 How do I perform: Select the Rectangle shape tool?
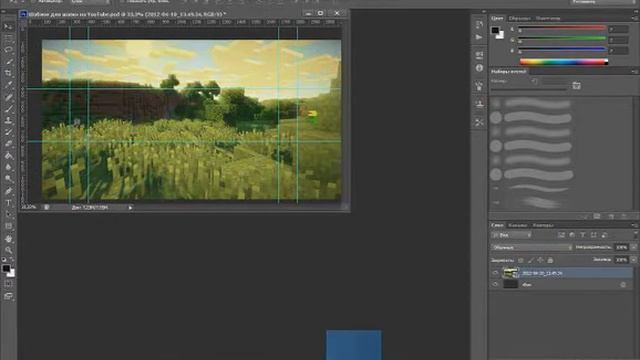8,226
